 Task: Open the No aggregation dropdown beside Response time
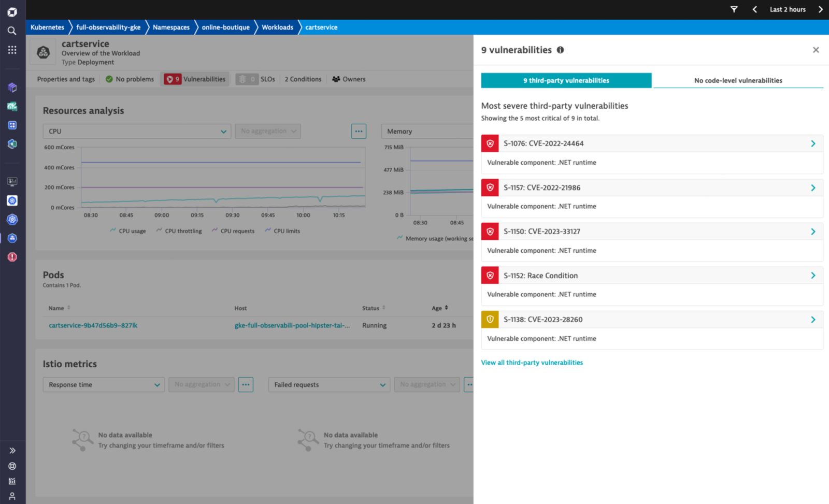tap(202, 384)
